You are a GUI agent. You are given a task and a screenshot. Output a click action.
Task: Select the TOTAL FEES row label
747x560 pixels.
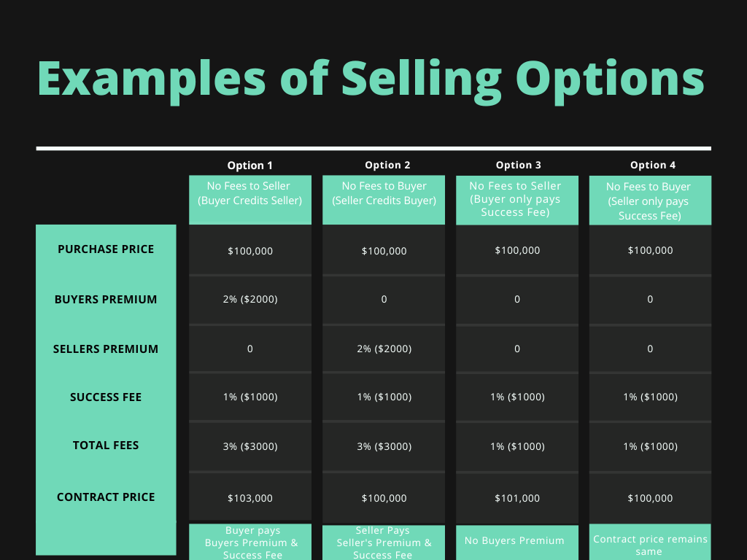click(106, 446)
